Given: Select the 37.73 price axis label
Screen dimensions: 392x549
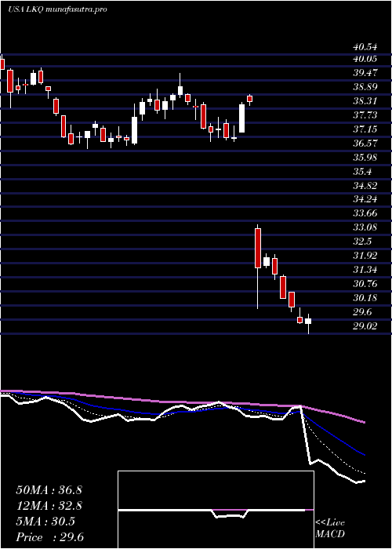Looking at the screenshot, I should [x=365, y=115].
